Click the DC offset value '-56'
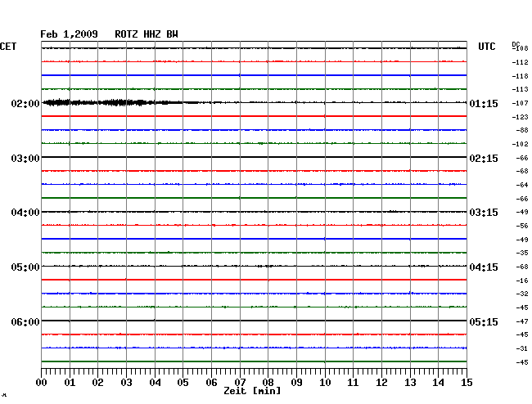 [522, 226]
